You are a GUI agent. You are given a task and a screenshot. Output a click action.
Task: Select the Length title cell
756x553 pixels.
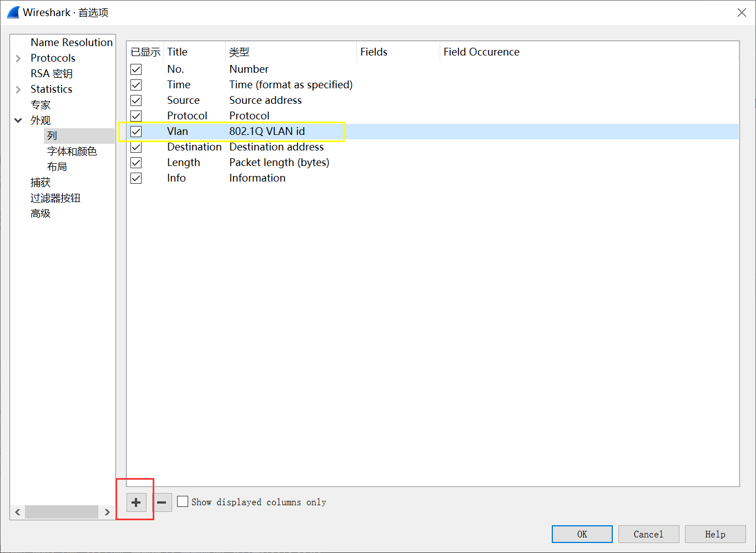(183, 162)
